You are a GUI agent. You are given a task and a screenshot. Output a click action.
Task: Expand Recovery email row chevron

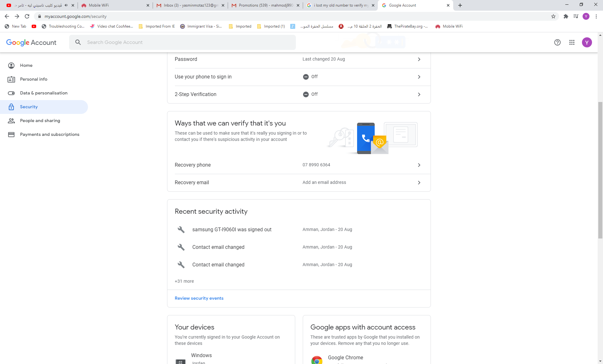coord(419,183)
